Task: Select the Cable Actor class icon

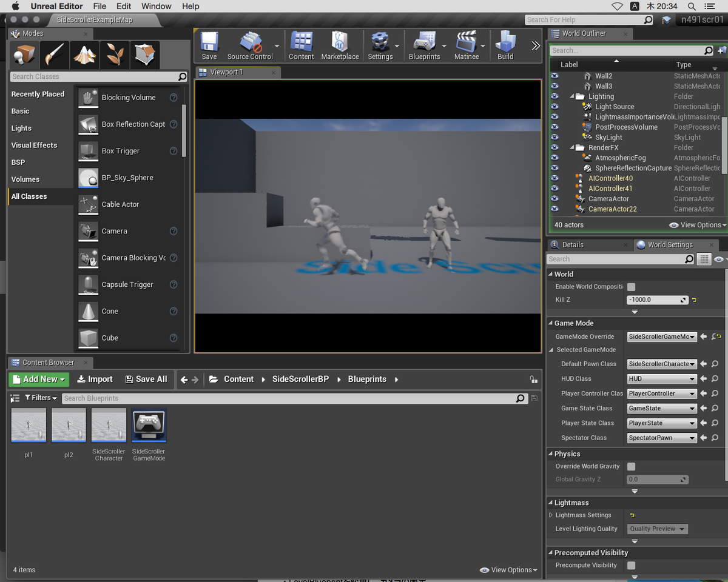Action: point(89,204)
